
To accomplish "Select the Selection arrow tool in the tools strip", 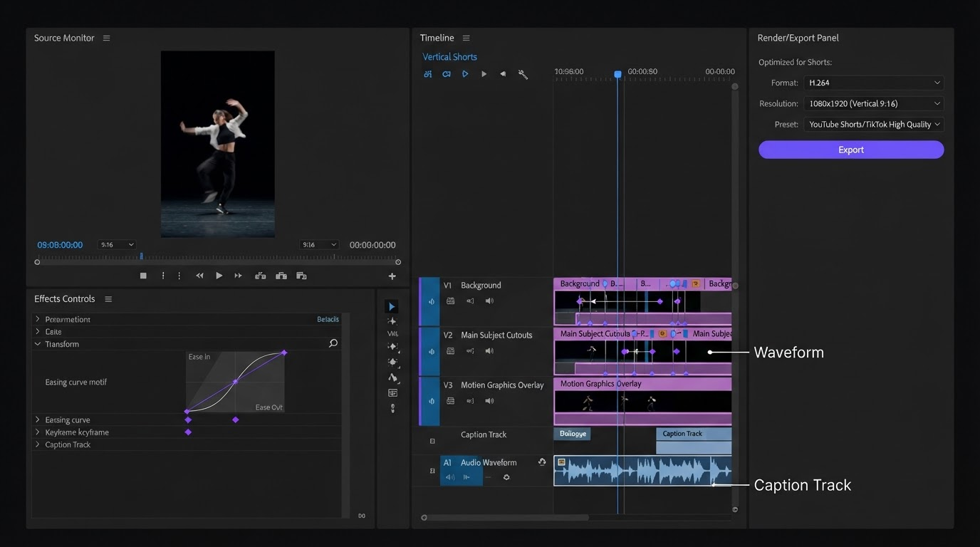I will [392, 307].
